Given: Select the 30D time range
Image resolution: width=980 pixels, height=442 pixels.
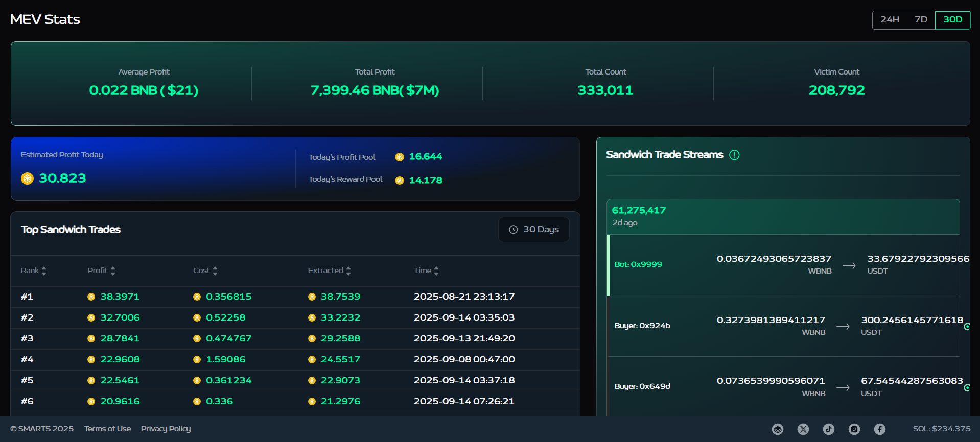Looking at the screenshot, I should tap(952, 20).
